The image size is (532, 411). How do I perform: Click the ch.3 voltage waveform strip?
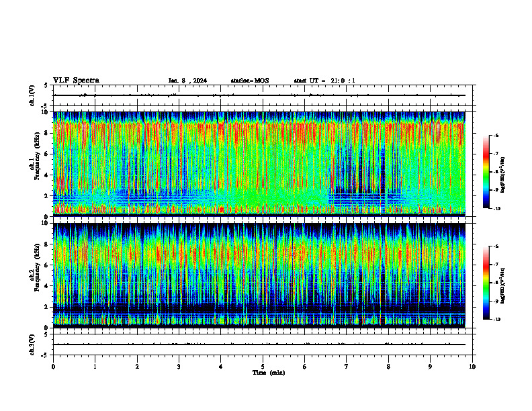tap(263, 345)
